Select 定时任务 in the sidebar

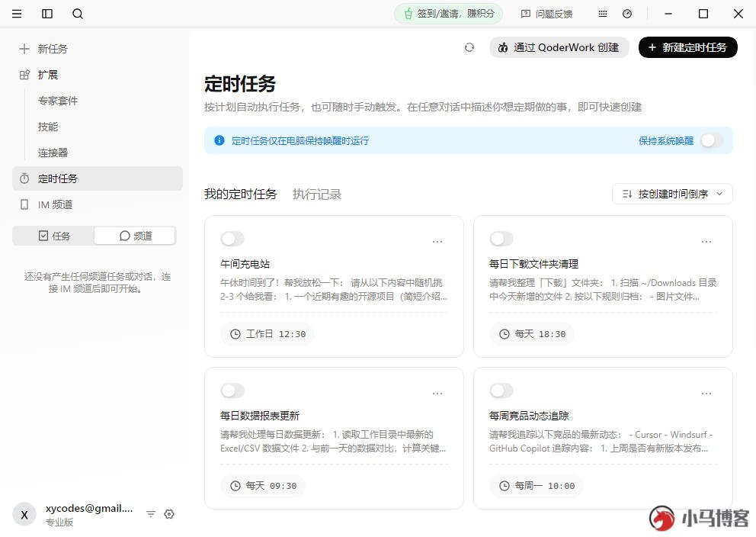click(98, 178)
